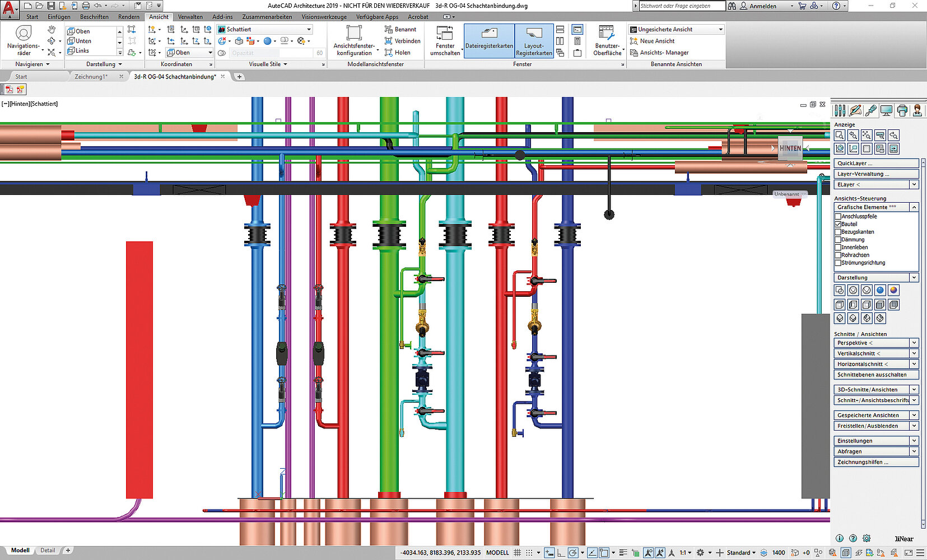Open the Navigationsräder steering wheel tool
Image resolution: width=927 pixels, height=560 pixels.
pos(24,34)
